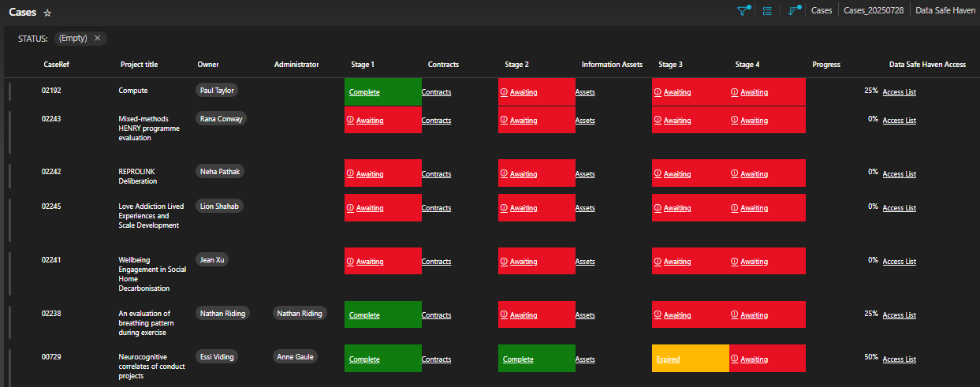This screenshot has height=387, width=980.
Task: Click alert icon in 00729 Stage 4
Action: coord(734,359)
